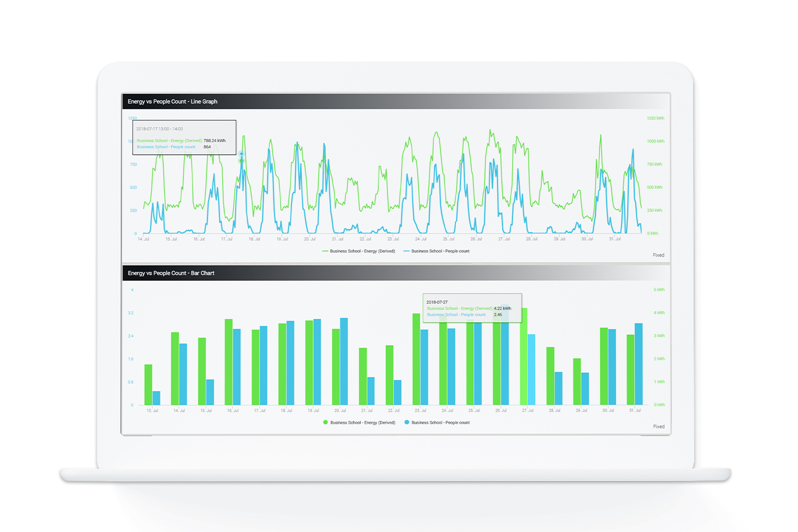798x532 pixels.
Task: Toggle People count series in line graph legend
Action: point(437,251)
